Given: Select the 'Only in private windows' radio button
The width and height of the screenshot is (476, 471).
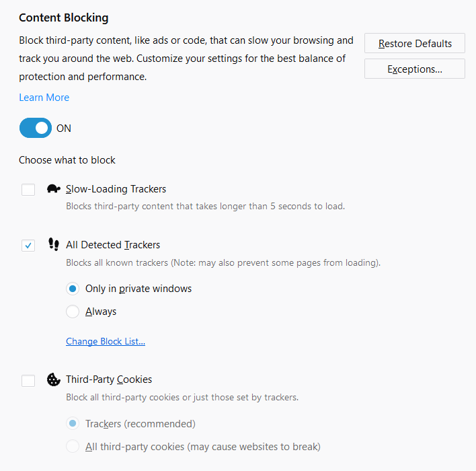Looking at the screenshot, I should point(73,289).
